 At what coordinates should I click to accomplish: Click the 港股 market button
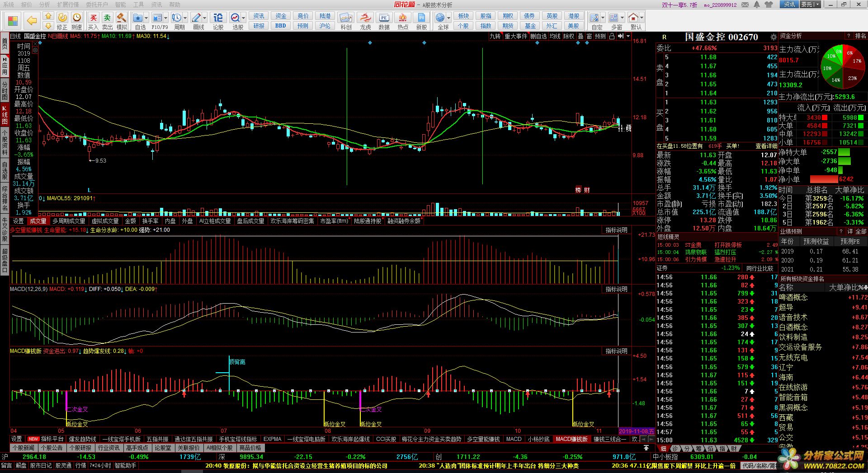[x=574, y=16]
